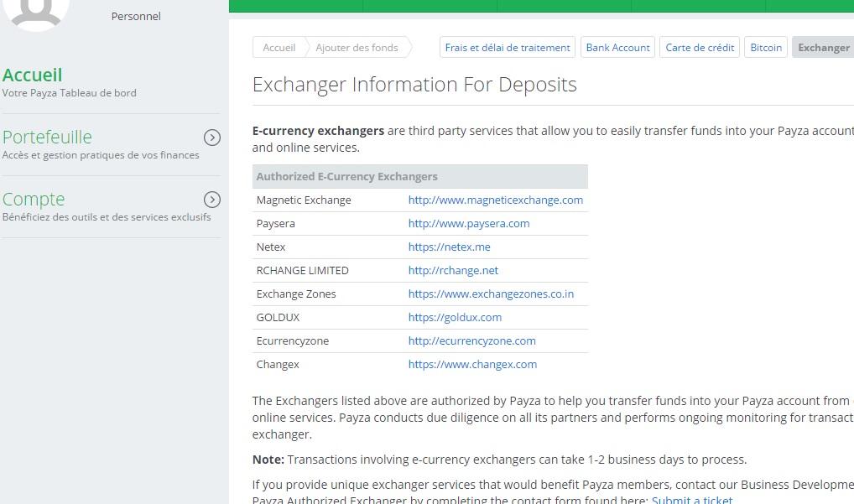Open the exchangezones.co.in link
Image resolution: width=854 pixels, height=504 pixels.
coord(491,294)
